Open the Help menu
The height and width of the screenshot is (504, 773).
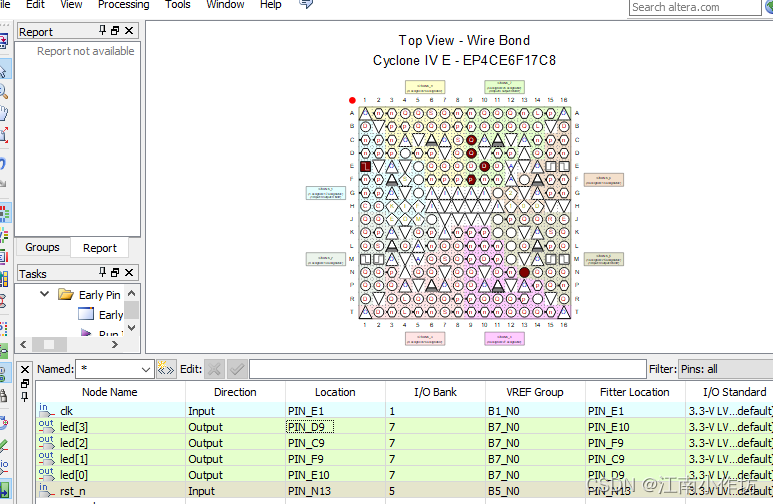(x=271, y=4)
